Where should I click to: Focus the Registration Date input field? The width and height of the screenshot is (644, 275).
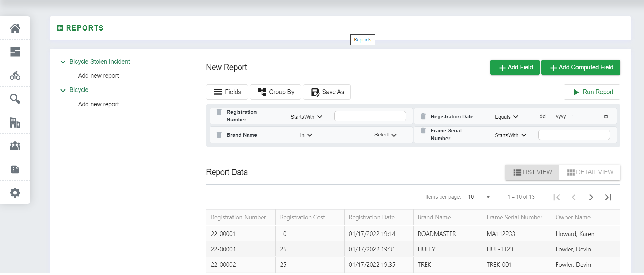click(x=574, y=116)
